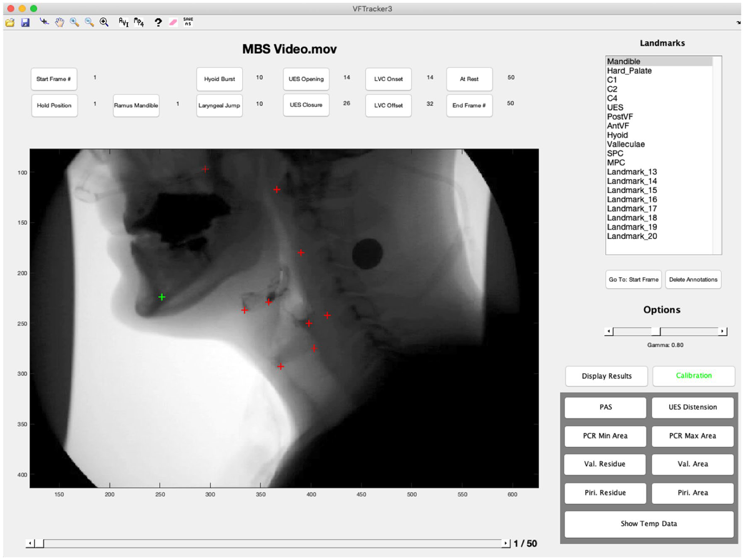The width and height of the screenshot is (745, 560).
Task: Click the PCR Max Area button
Action: coord(692,436)
